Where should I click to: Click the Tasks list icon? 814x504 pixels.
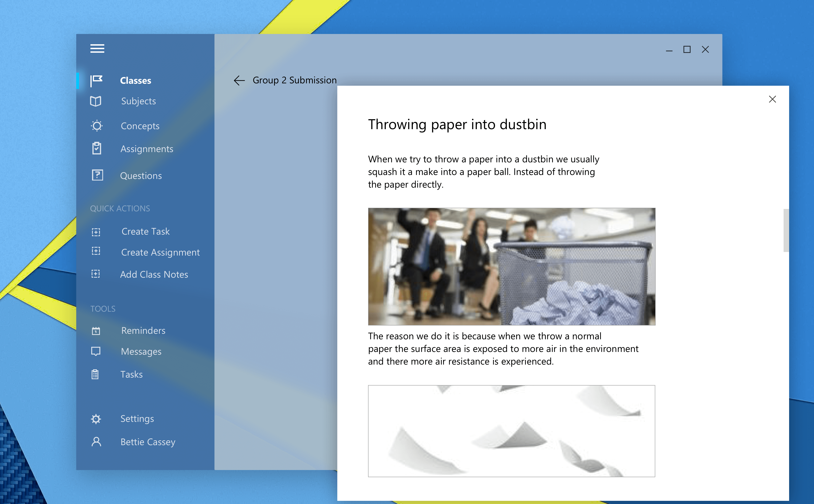click(95, 374)
